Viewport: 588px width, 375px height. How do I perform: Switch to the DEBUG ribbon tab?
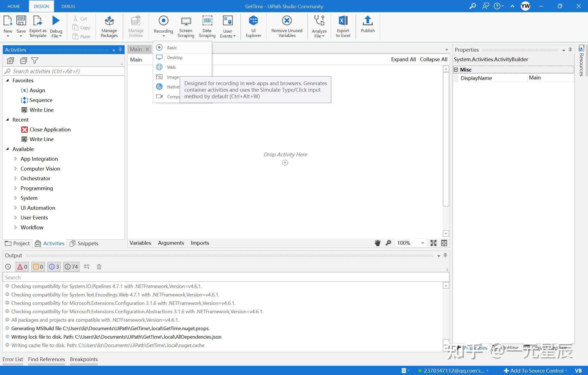click(x=68, y=6)
